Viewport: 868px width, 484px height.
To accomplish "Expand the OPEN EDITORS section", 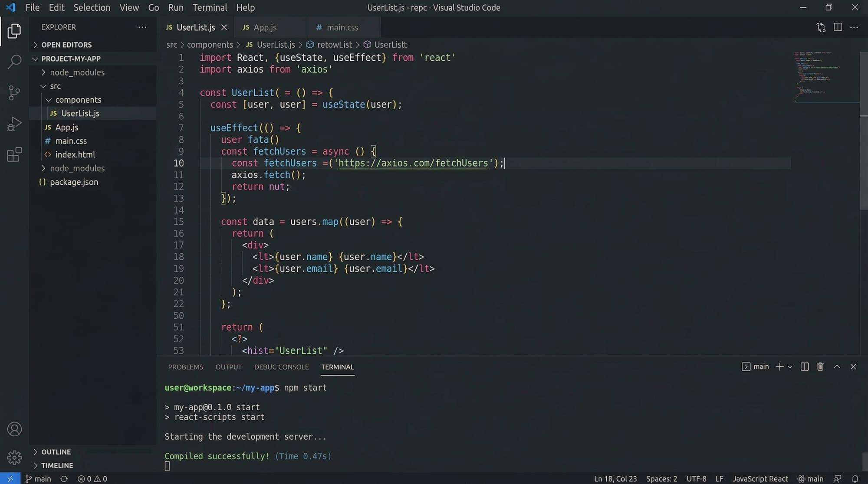I will coord(66,45).
